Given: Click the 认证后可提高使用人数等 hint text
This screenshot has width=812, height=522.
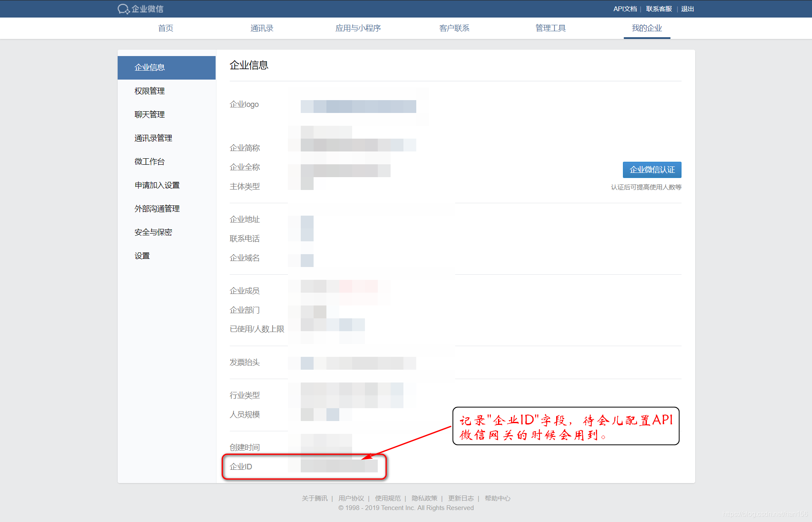Looking at the screenshot, I should pos(646,187).
